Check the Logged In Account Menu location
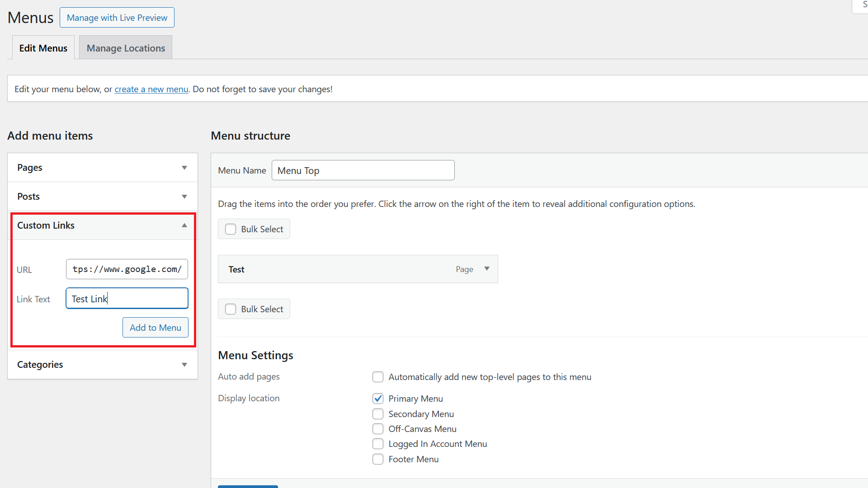Image resolution: width=868 pixels, height=488 pixels. coord(378,444)
